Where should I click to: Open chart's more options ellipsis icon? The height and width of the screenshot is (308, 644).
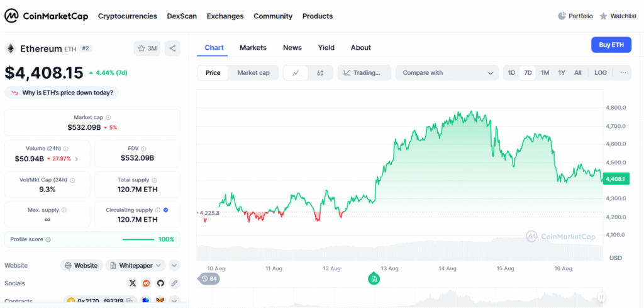point(623,73)
